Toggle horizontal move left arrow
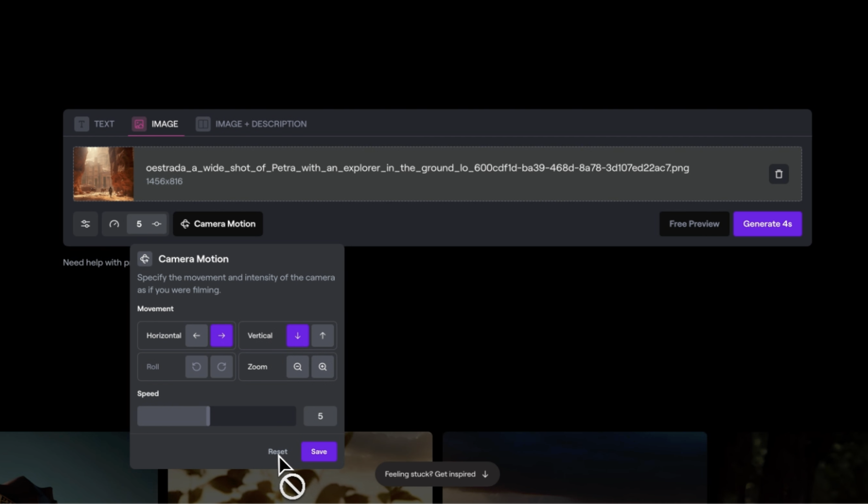Image resolution: width=868 pixels, height=504 pixels. tap(196, 336)
